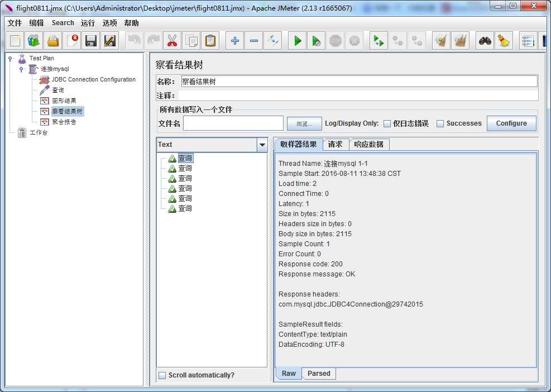Click the Paste clipboard icon

pyautogui.click(x=210, y=41)
